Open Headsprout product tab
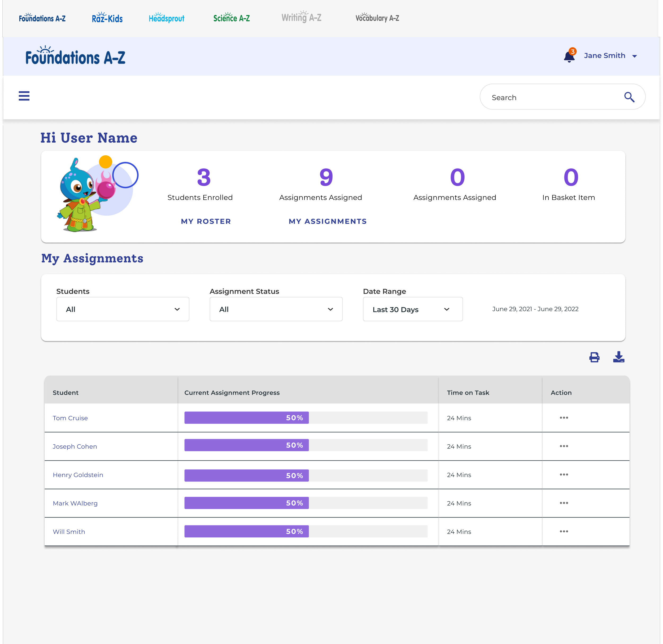 167,18
